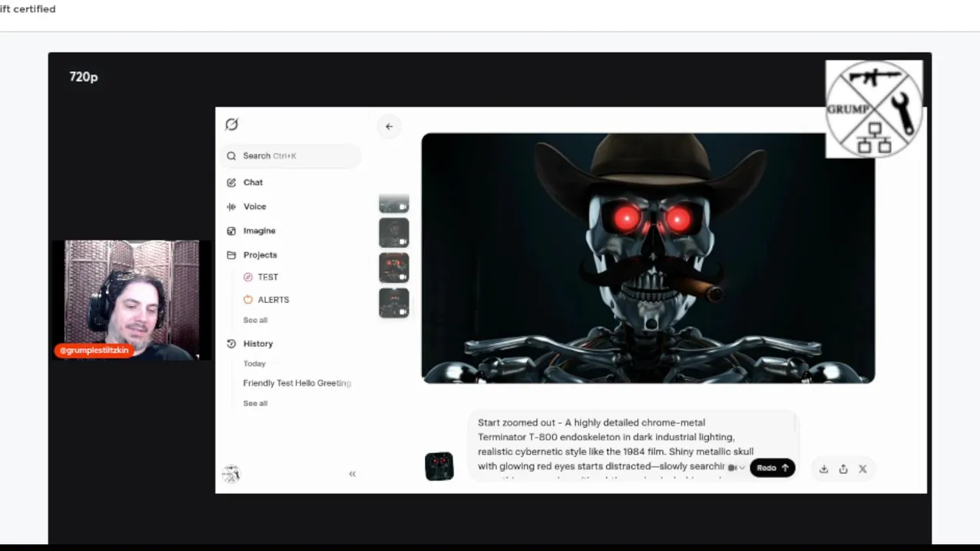Viewport: 980px width, 551px height.
Task: Select the second video thumbnail in strip
Action: [394, 233]
